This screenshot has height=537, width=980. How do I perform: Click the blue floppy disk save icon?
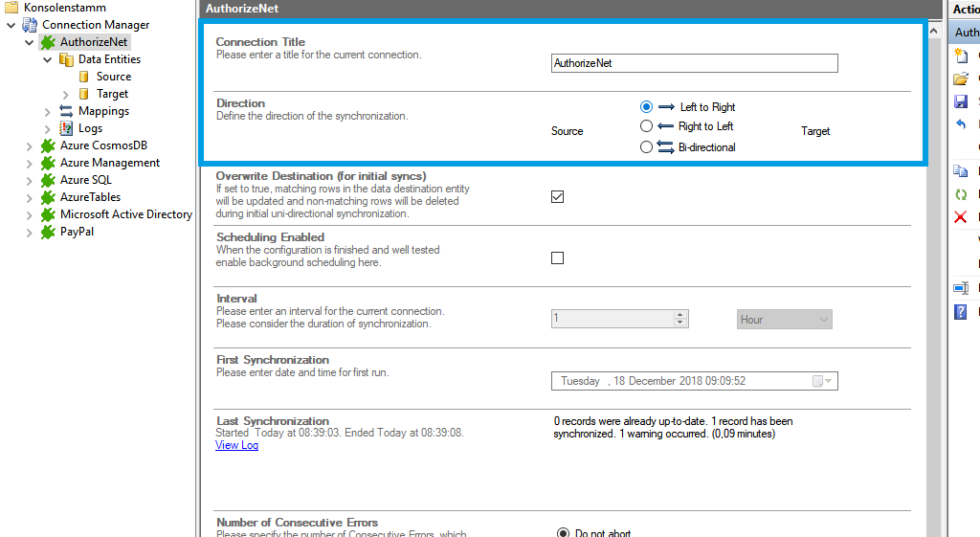click(961, 101)
